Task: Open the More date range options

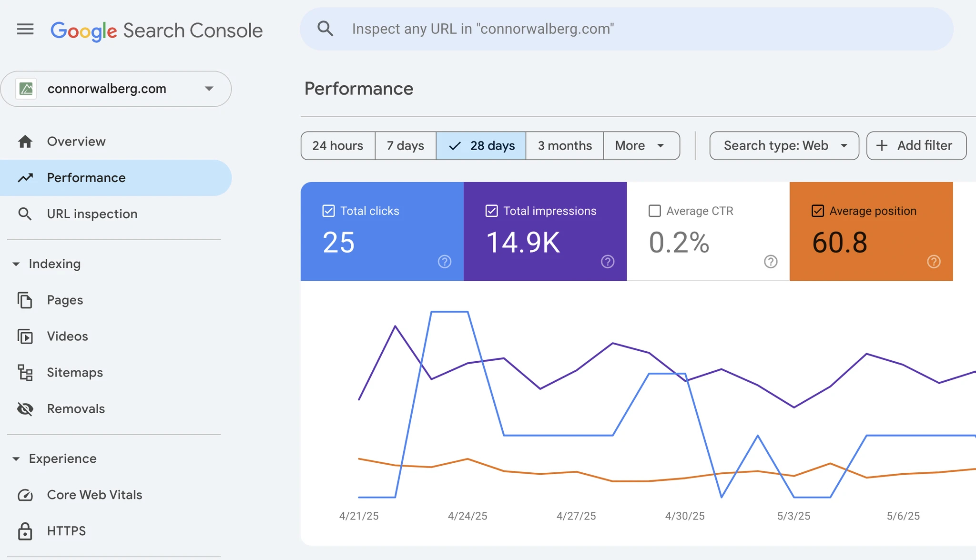Action: (x=640, y=145)
